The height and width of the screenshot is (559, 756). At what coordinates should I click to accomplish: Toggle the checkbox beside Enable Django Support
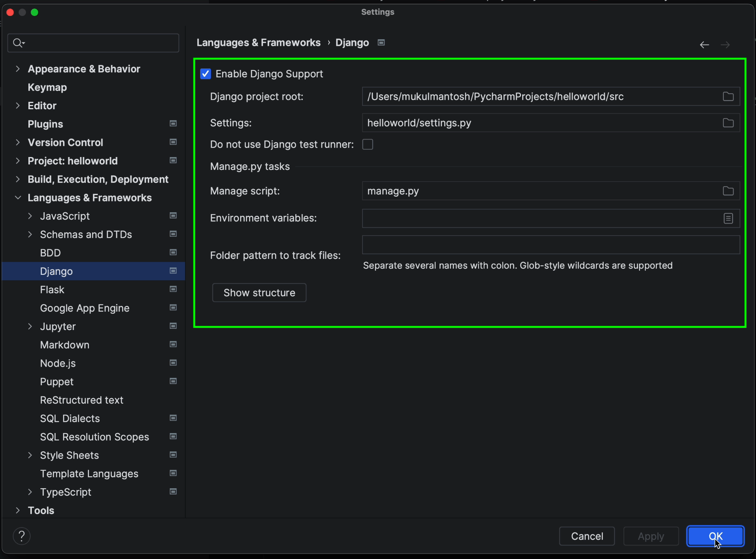coord(205,73)
